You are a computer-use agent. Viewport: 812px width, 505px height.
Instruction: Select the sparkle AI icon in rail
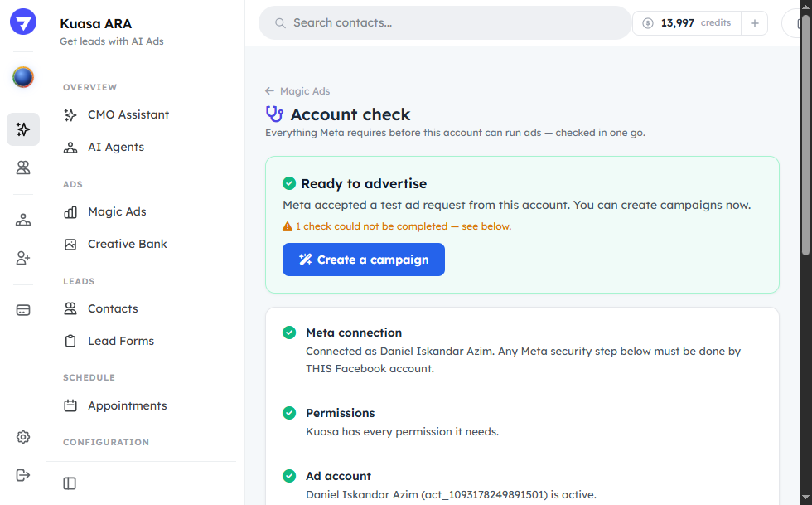pyautogui.click(x=23, y=129)
